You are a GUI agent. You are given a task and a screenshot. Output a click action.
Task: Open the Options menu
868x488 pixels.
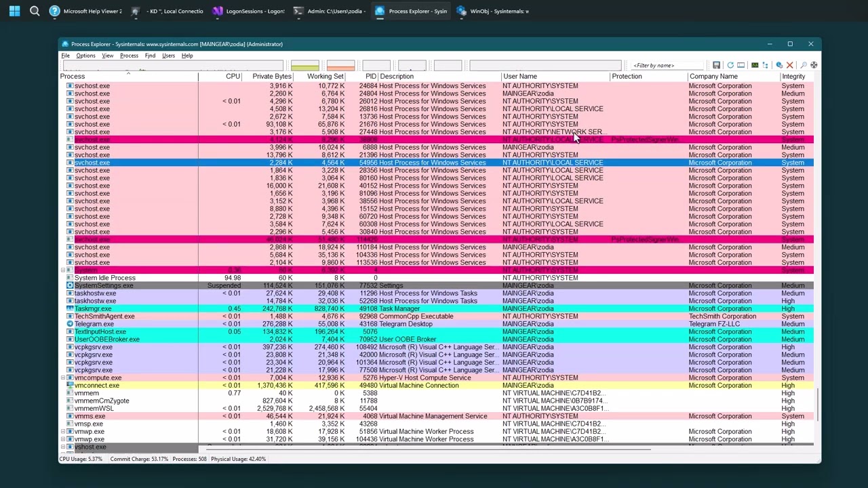pyautogui.click(x=85, y=56)
